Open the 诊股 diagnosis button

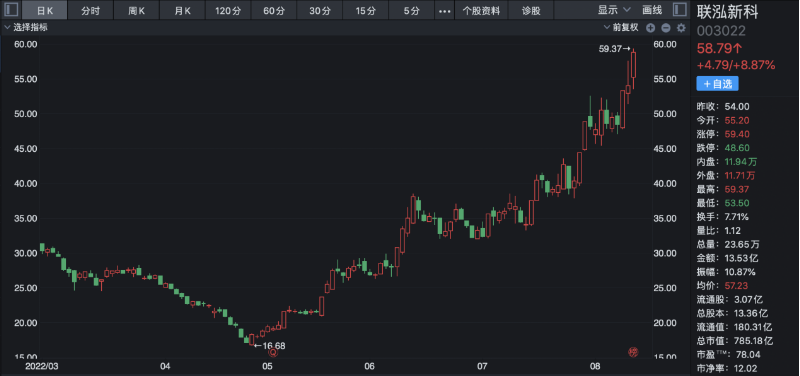[531, 10]
